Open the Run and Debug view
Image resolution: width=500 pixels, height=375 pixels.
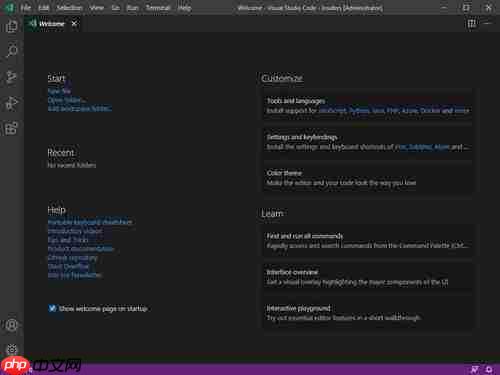[12, 103]
